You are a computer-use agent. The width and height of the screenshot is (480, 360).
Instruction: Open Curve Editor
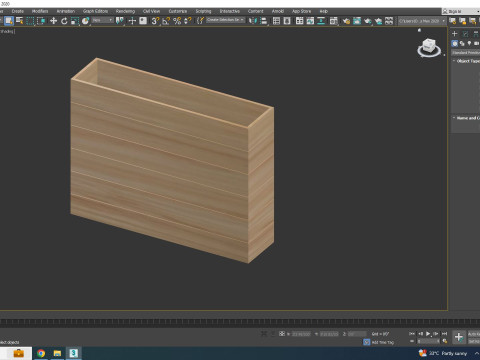tap(310, 21)
